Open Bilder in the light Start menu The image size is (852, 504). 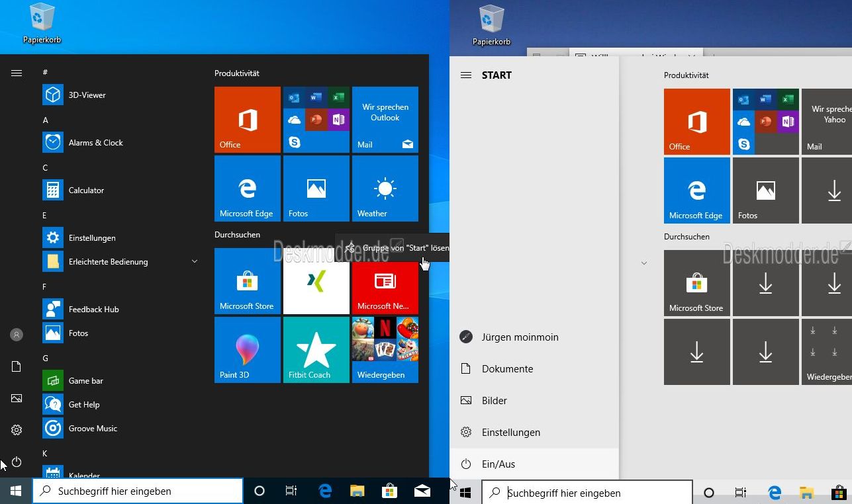[x=534, y=400]
